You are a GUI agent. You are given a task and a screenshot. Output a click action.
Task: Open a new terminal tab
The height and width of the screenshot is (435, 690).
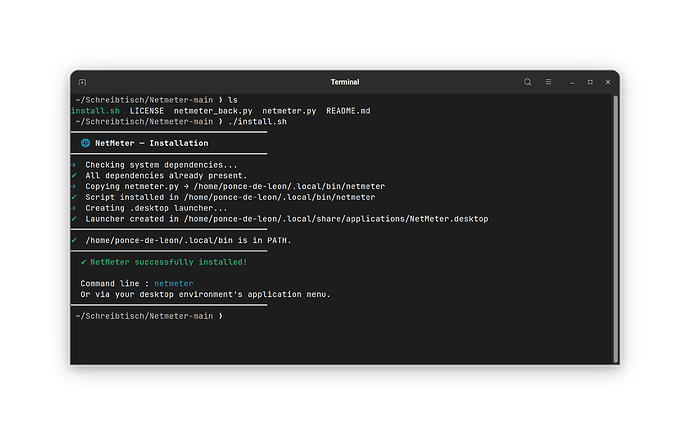coord(82,82)
